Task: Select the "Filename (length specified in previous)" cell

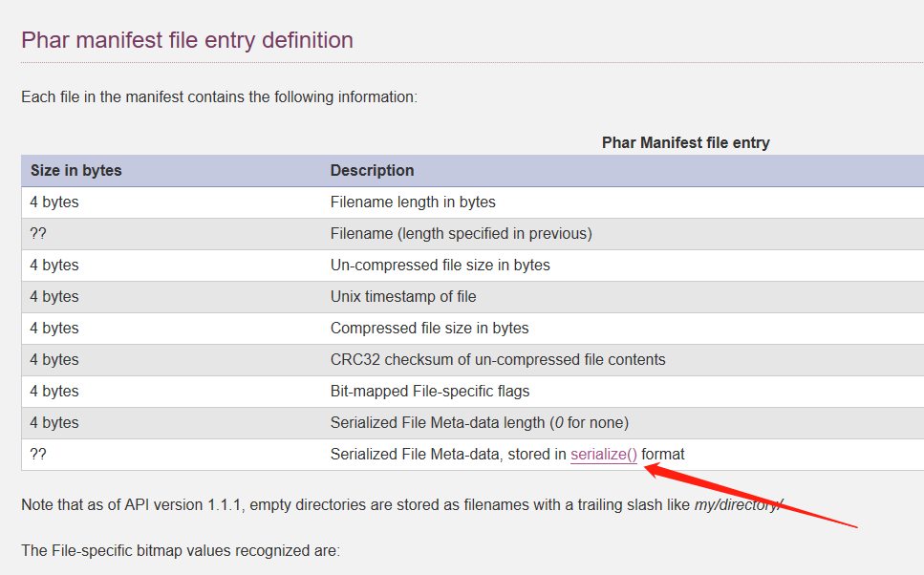Action: tap(461, 234)
